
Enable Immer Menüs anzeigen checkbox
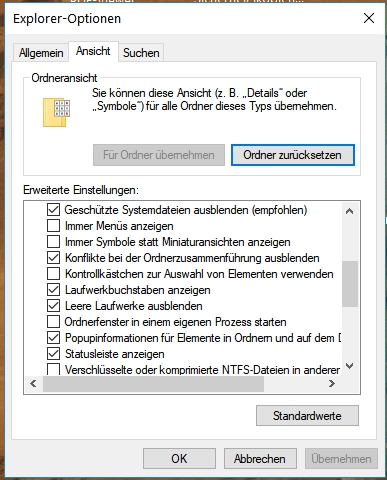(x=53, y=226)
